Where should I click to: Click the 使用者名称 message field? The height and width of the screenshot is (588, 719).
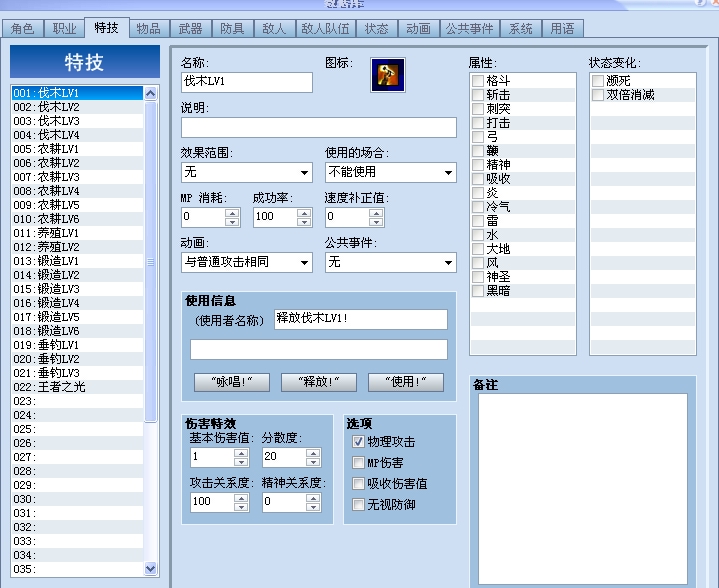click(361, 319)
